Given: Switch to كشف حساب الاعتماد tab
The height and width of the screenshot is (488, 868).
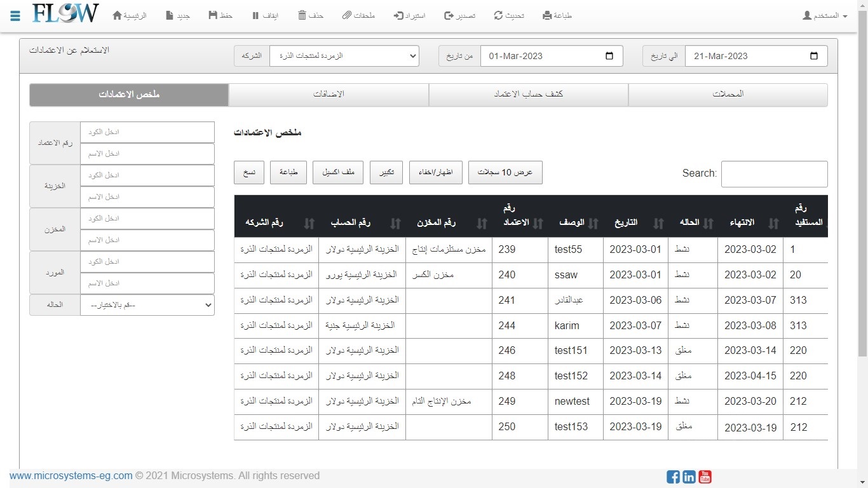Looking at the screenshot, I should coord(528,94).
